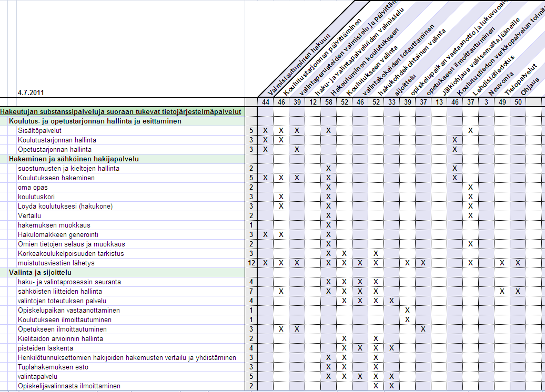
Task: Select the 'oma opas' cell
Action: point(33,187)
